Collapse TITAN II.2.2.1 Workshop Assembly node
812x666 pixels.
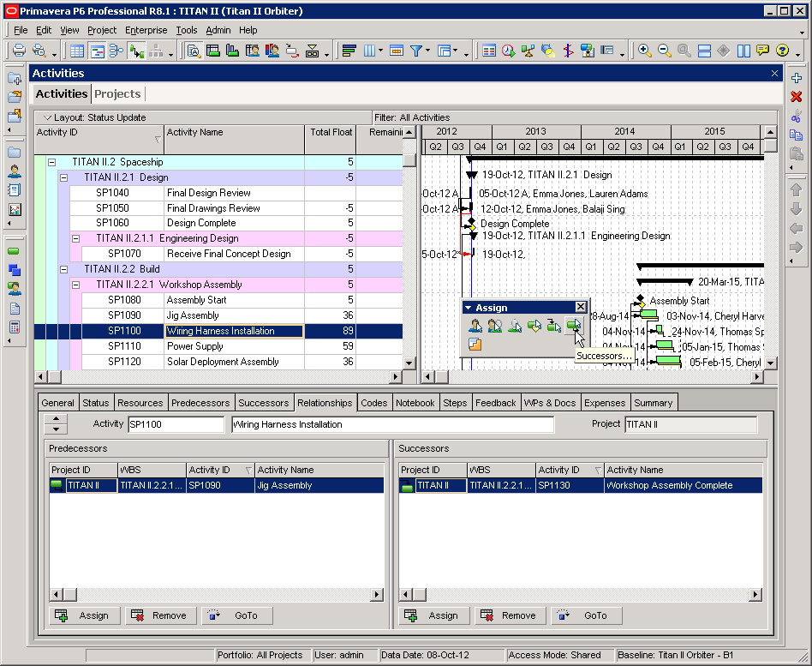[x=75, y=285]
